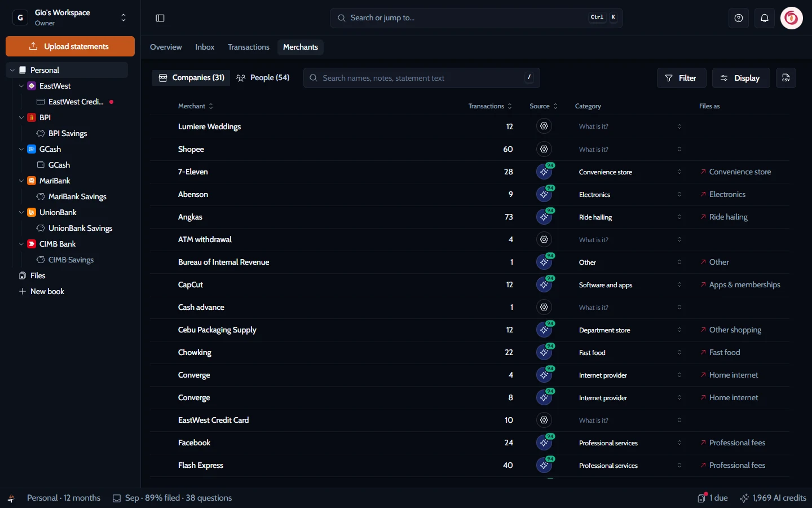The image size is (812, 508).
Task: Collapse the EastWest bank node
Action: 21,86
